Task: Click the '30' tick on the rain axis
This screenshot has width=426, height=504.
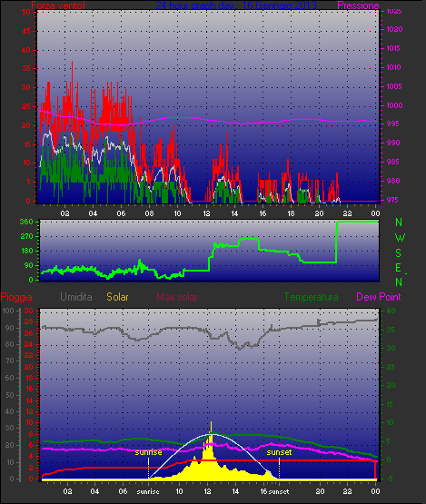Action: pyautogui.click(x=29, y=311)
